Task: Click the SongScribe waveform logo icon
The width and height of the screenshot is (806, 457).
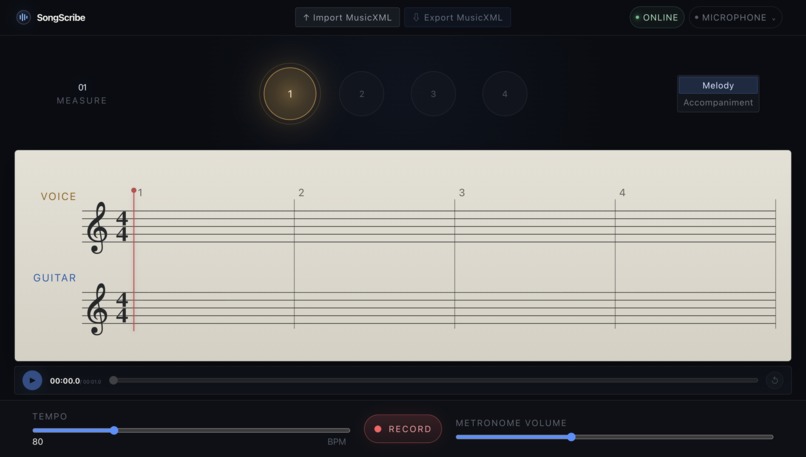Action: click(23, 17)
